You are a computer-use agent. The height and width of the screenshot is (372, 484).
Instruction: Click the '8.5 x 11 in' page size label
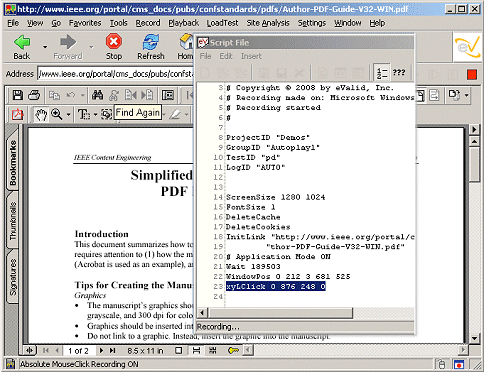(145, 351)
